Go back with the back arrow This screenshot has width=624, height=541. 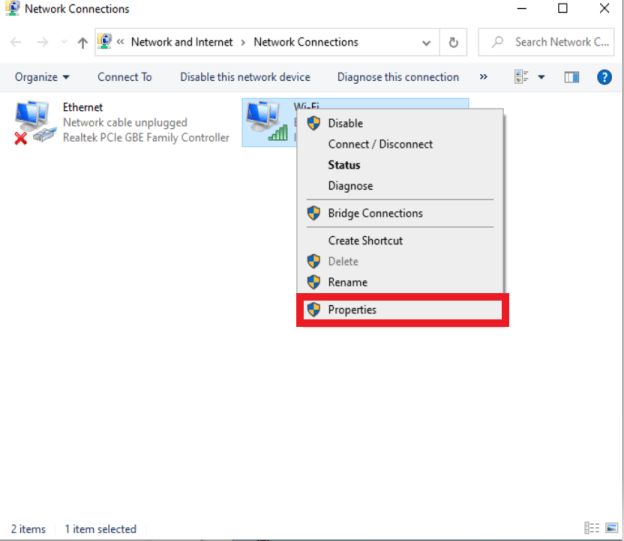tap(16, 42)
